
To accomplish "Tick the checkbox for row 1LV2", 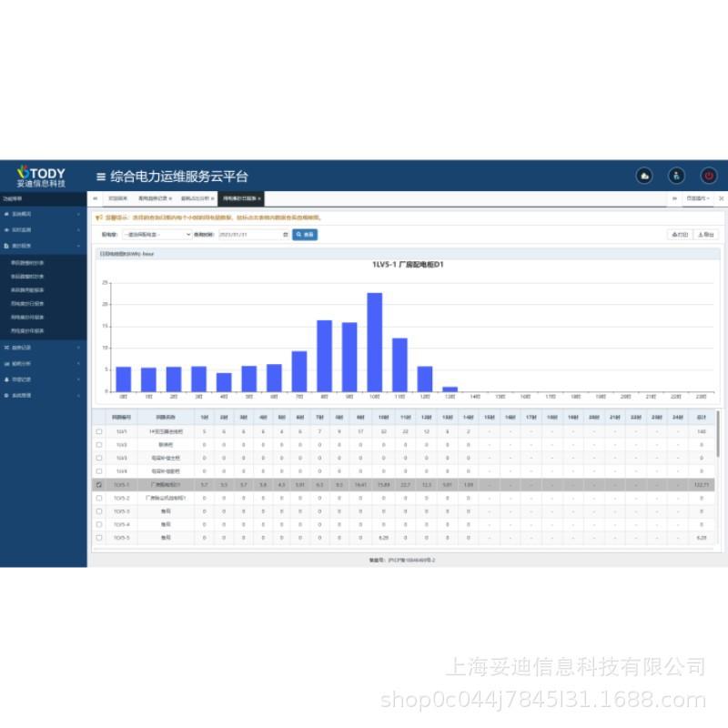I will [x=99, y=445].
